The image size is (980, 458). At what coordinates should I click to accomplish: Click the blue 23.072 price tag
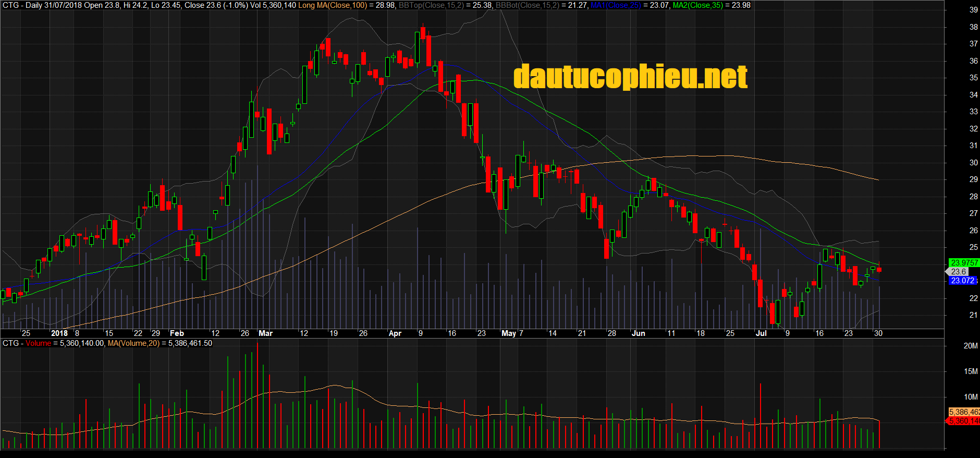pos(962,281)
